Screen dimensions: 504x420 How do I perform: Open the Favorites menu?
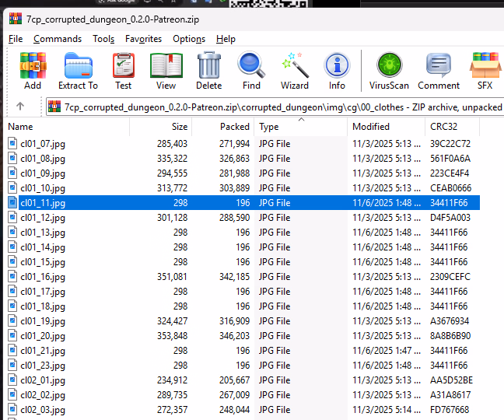143,39
